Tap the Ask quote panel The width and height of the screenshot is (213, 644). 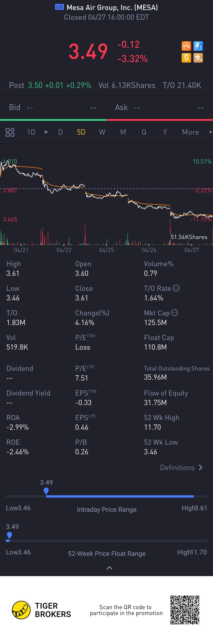[x=160, y=107]
